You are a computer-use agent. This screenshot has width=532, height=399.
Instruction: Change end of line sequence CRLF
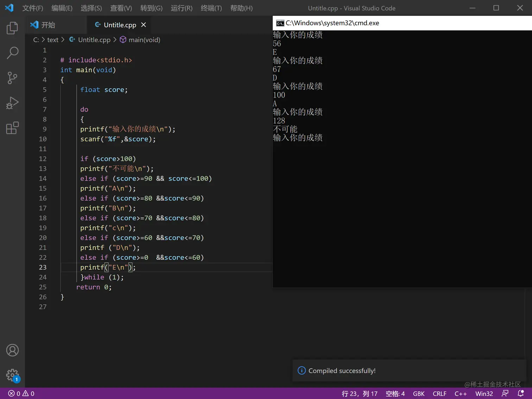coord(439,393)
